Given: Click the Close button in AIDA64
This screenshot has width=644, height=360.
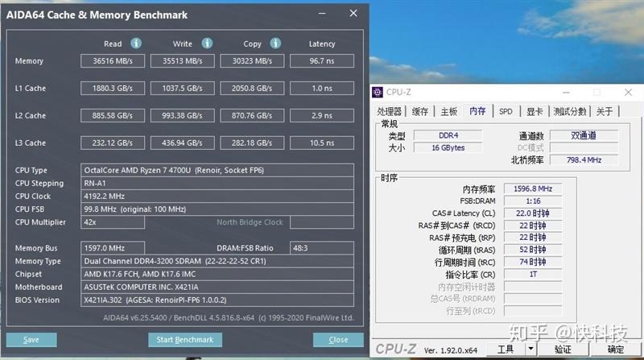Looking at the screenshot, I should point(338,340).
